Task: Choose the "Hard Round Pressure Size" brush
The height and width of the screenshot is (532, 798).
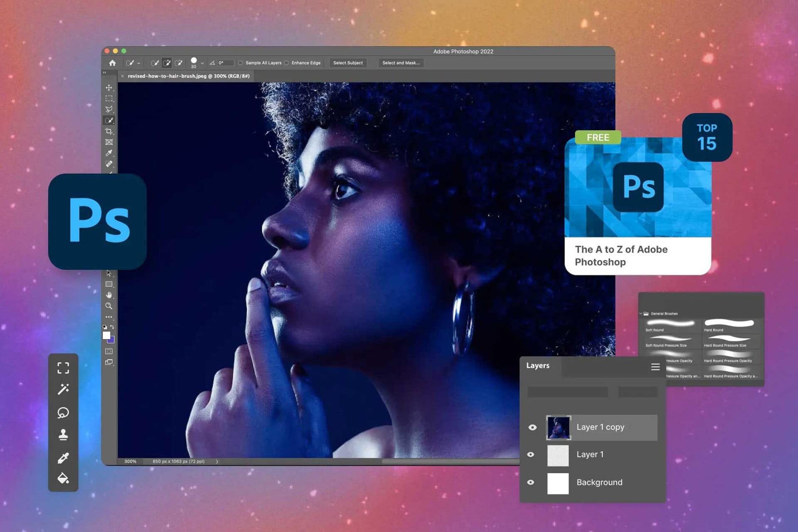Action: pos(731,341)
